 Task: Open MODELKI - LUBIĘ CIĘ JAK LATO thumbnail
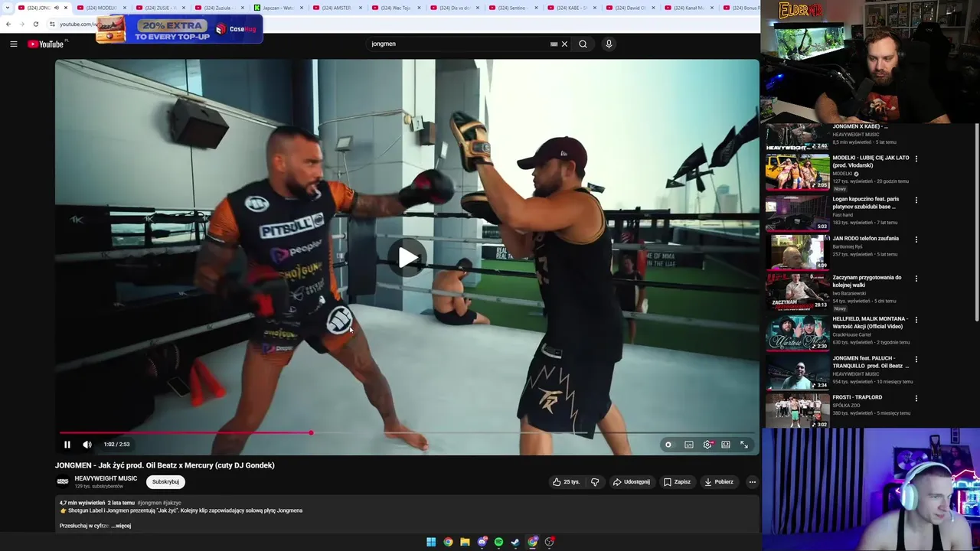797,172
